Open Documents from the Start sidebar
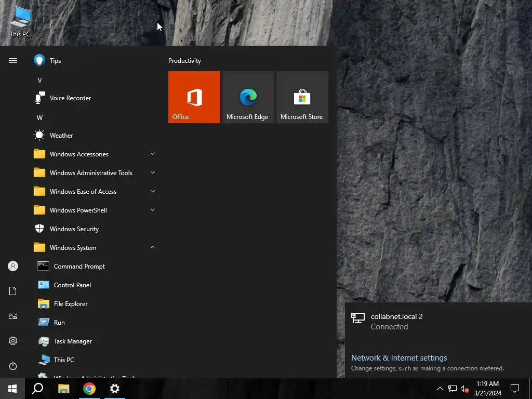 [13, 291]
